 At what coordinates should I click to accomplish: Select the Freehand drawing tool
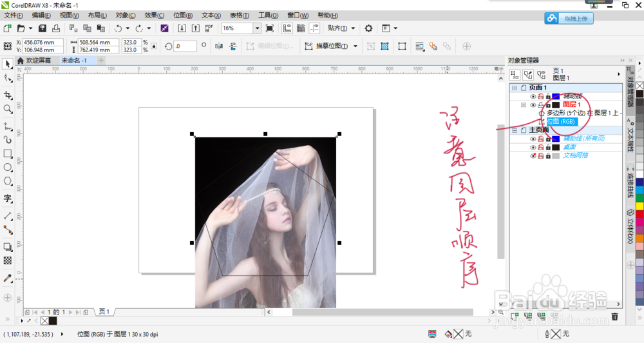[7, 126]
